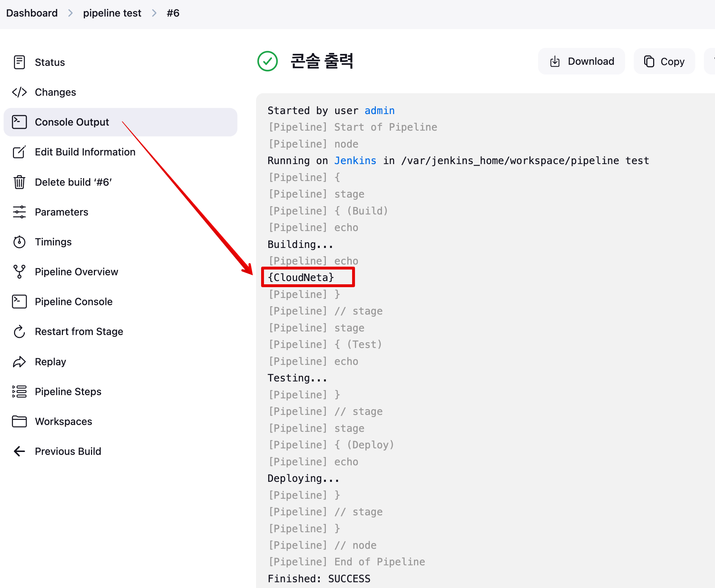Image resolution: width=715 pixels, height=588 pixels.
Task: Open Console Output in sidebar
Action: coord(72,122)
